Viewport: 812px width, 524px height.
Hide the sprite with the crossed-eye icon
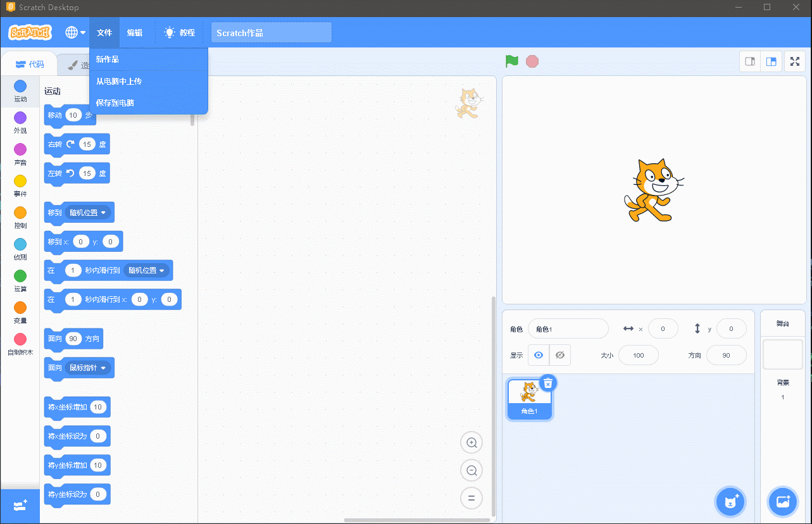click(x=560, y=355)
